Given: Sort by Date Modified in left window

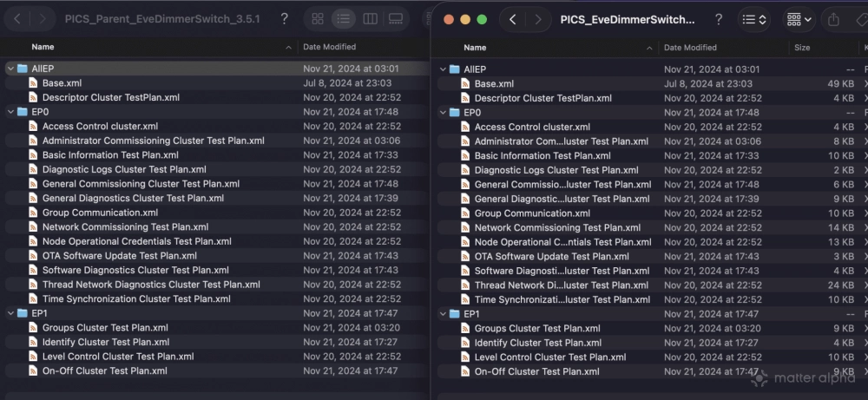Looking at the screenshot, I should click(330, 47).
